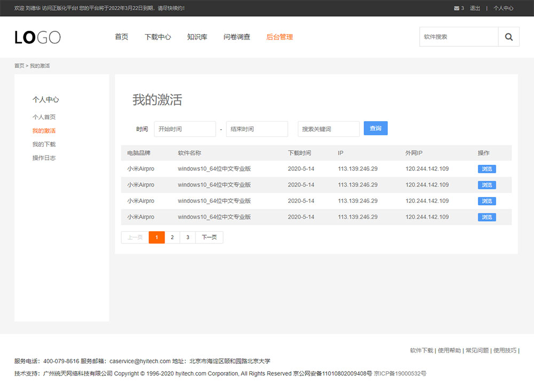Image resolution: width=534 pixels, height=392 pixels.
Task: Open the mail messages envelope icon
Action: [x=456, y=8]
